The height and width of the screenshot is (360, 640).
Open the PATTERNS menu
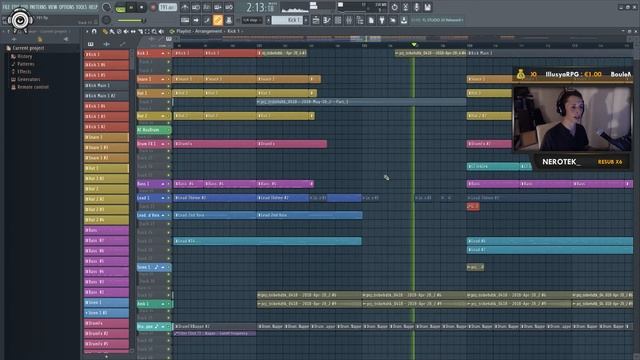[38, 7]
